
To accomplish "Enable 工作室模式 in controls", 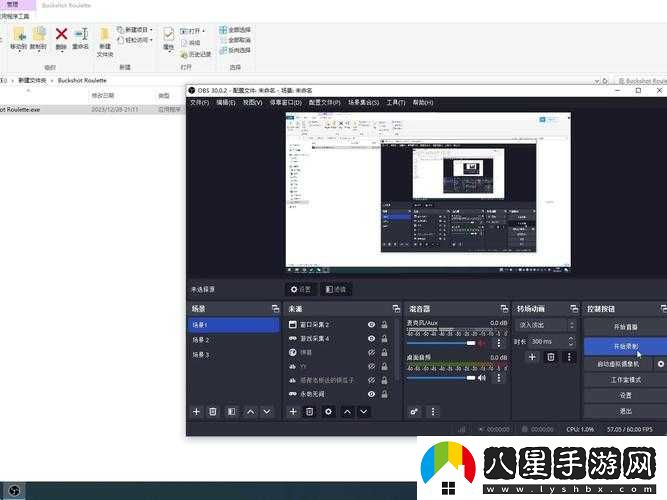I will pos(625,380).
